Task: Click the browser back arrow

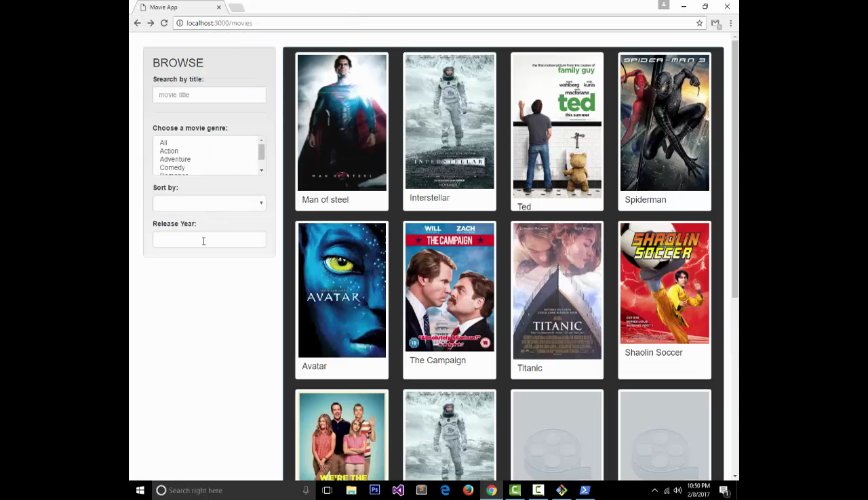Action: [138, 23]
